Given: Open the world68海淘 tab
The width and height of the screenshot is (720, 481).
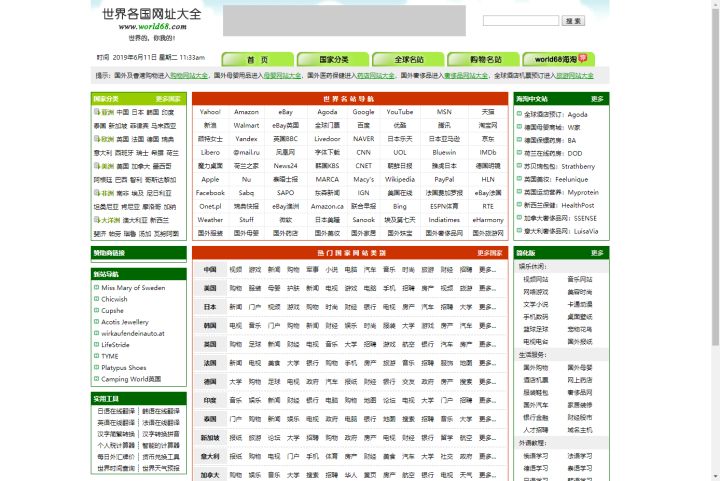Looking at the screenshot, I should point(559,59).
